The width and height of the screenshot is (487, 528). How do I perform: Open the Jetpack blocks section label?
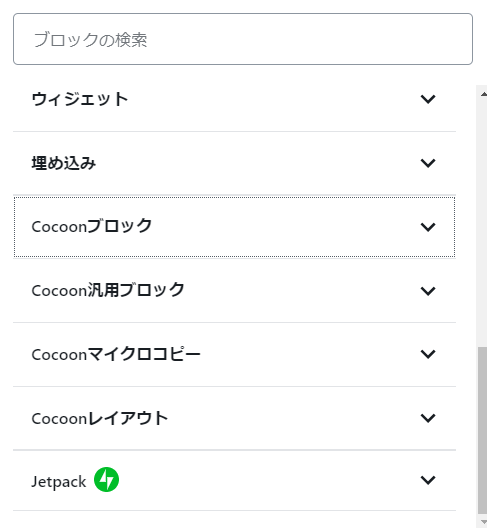59,482
